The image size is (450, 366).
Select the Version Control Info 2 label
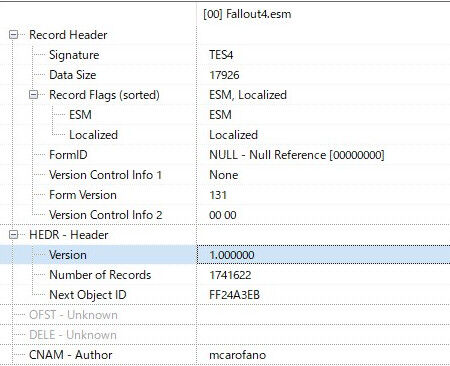point(106,215)
